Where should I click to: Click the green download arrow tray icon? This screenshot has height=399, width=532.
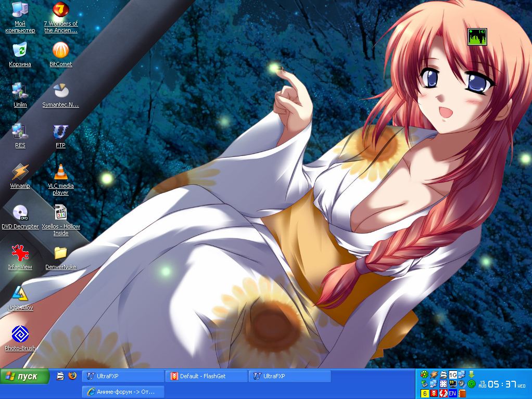tap(472, 375)
